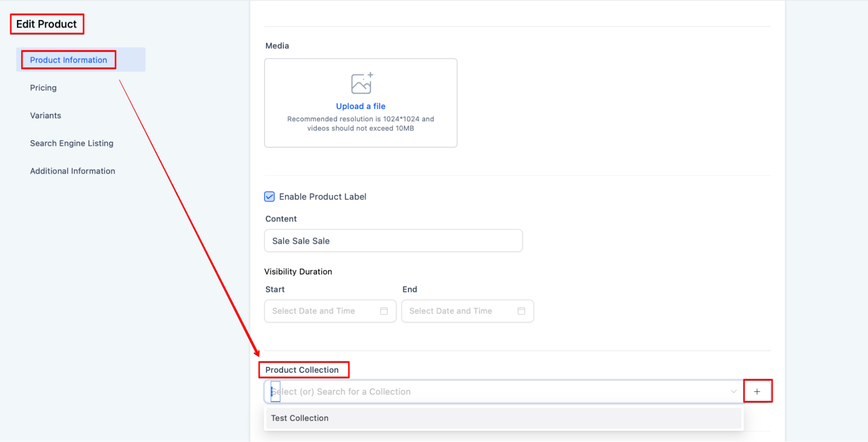Focus the Start Select Date and Time field

coord(321,311)
